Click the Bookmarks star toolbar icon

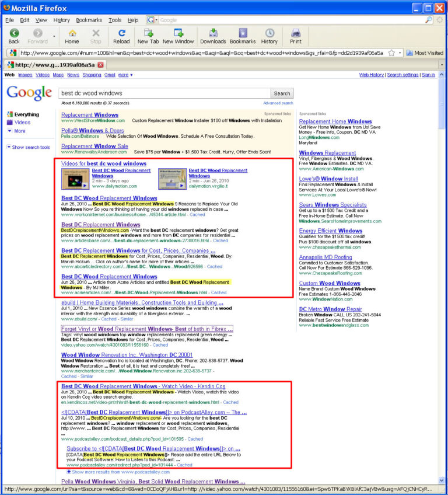243,33
